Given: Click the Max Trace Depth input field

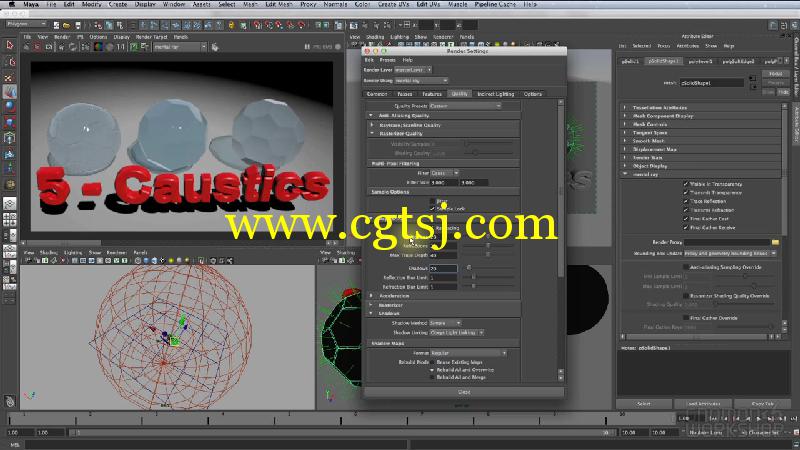Looking at the screenshot, I should [443, 255].
